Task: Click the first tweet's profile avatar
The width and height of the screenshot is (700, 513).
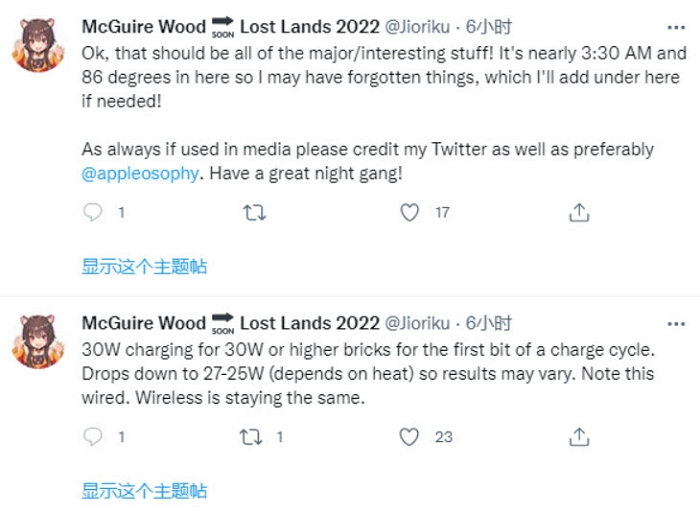Action: click(39, 45)
